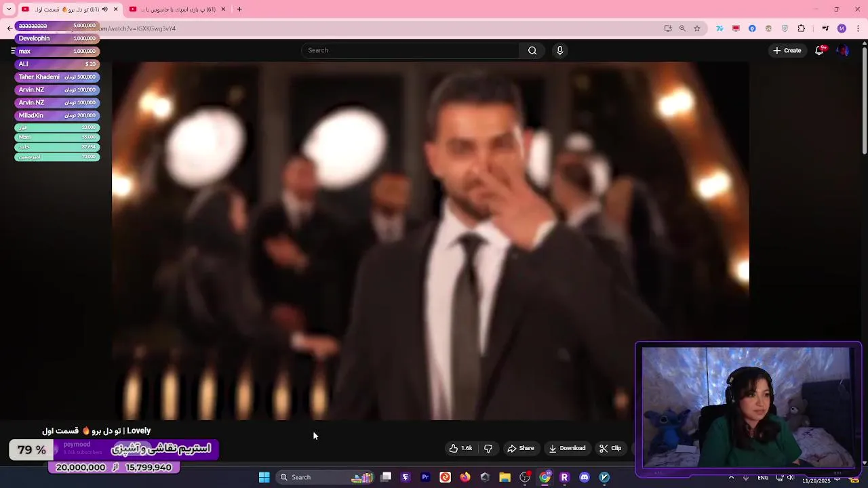The image size is (868, 488).
Task: Open the Unity hub icon in taskbar
Action: coord(485,477)
